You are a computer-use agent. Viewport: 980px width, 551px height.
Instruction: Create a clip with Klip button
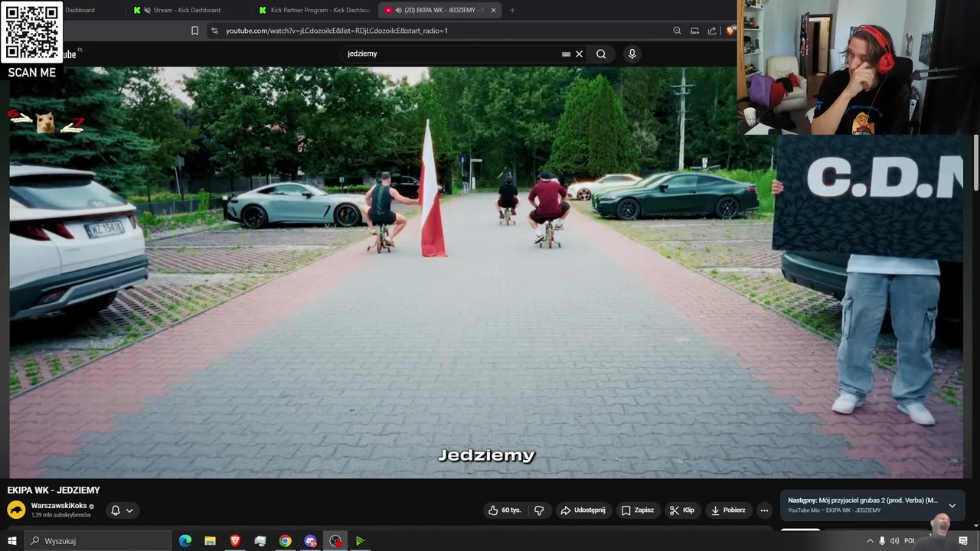(681, 510)
